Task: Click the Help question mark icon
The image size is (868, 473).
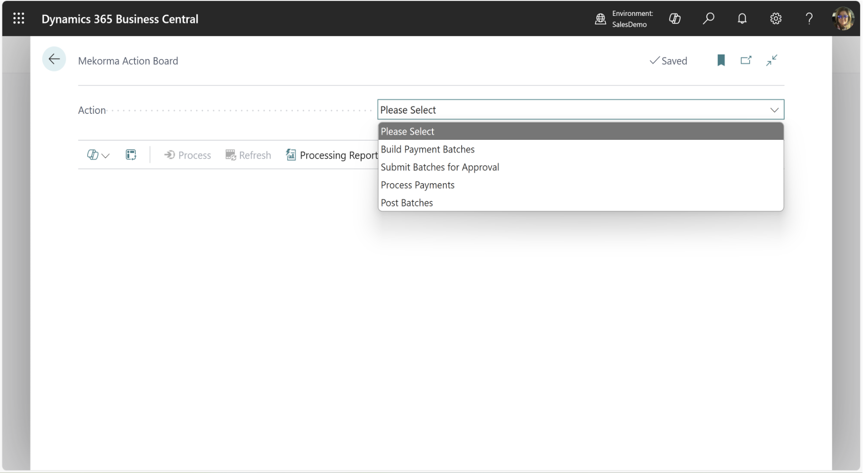Action: click(x=809, y=18)
